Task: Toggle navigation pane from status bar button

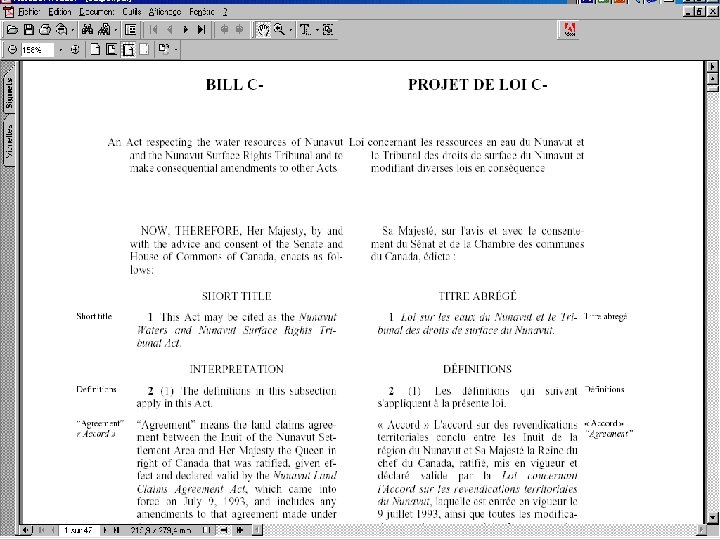Action: pyautogui.click(x=26, y=530)
